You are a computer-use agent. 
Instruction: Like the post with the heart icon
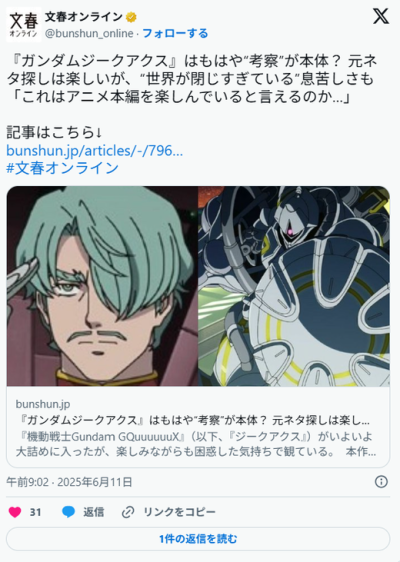(x=15, y=512)
